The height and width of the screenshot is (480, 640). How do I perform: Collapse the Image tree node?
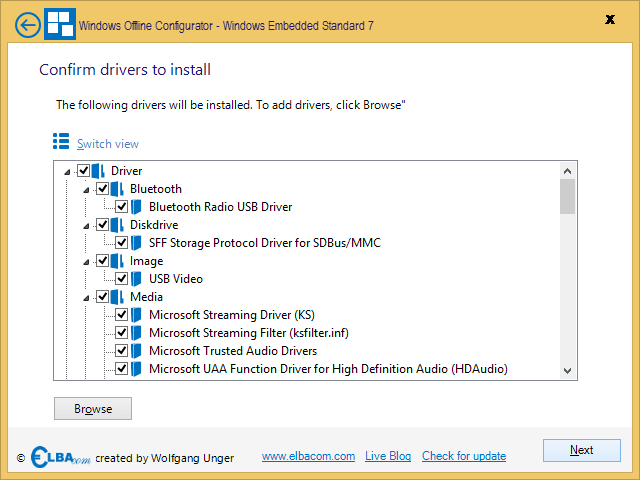point(86,262)
